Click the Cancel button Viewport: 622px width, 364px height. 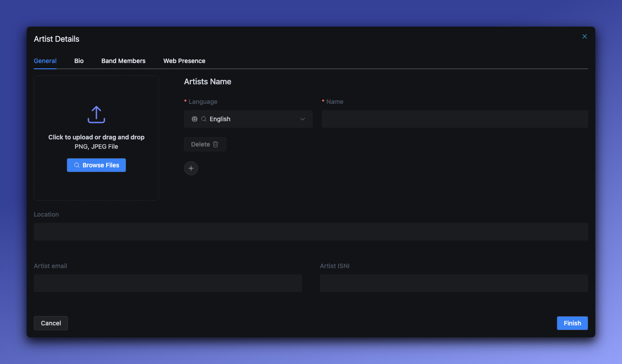(51, 323)
